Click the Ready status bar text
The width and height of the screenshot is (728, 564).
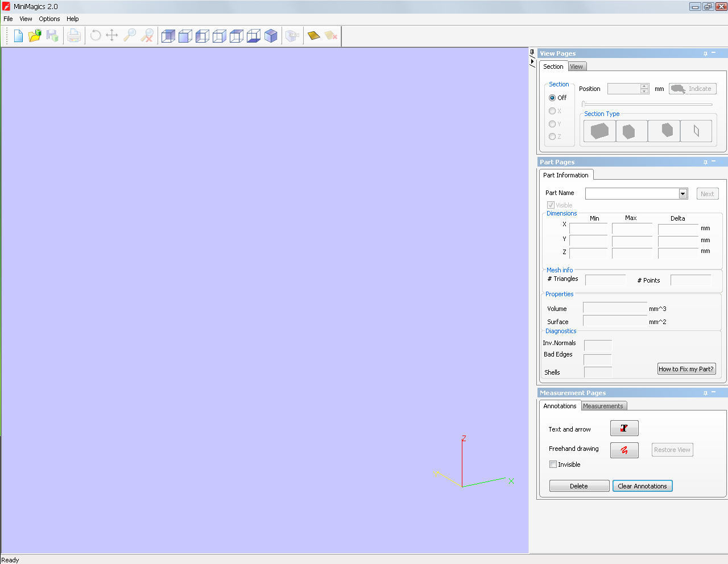[10, 560]
